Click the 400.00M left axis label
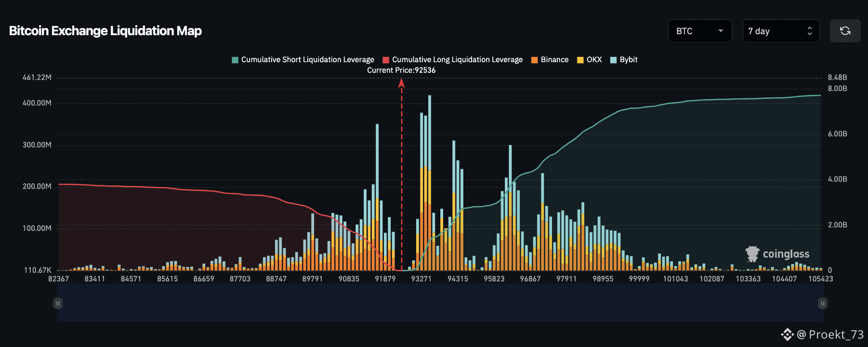Viewport: 868px width, 347px height. tap(37, 103)
